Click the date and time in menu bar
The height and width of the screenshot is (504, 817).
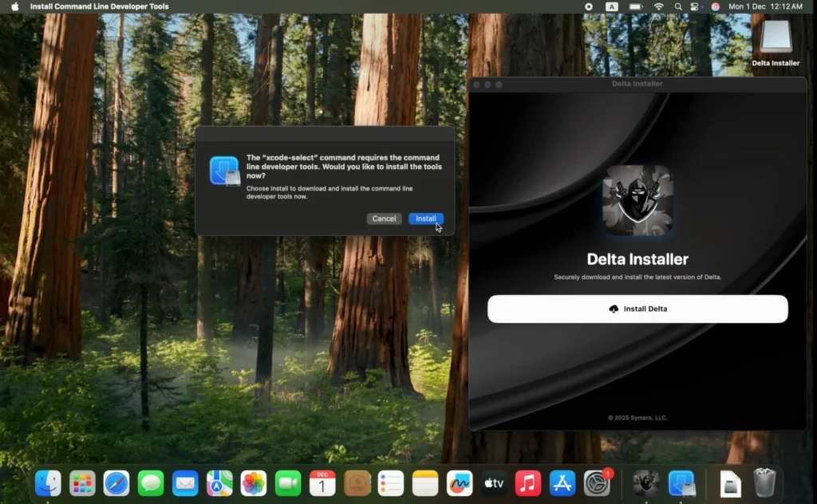click(x=765, y=6)
